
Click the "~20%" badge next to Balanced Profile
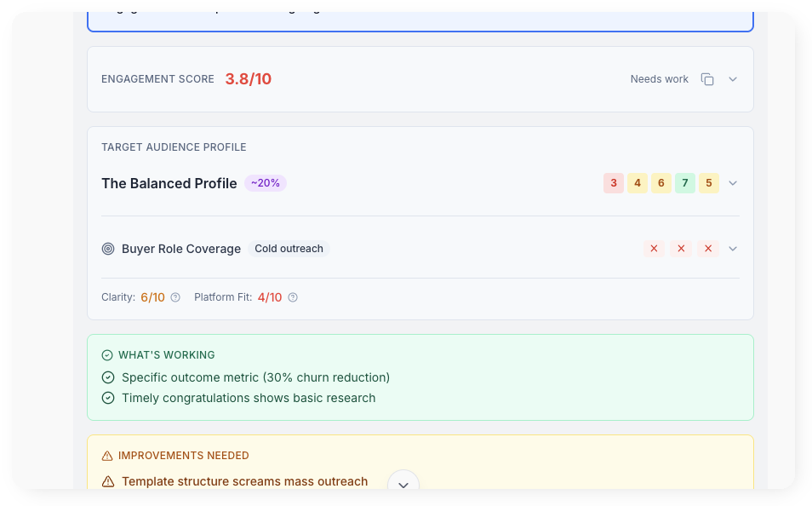265,183
